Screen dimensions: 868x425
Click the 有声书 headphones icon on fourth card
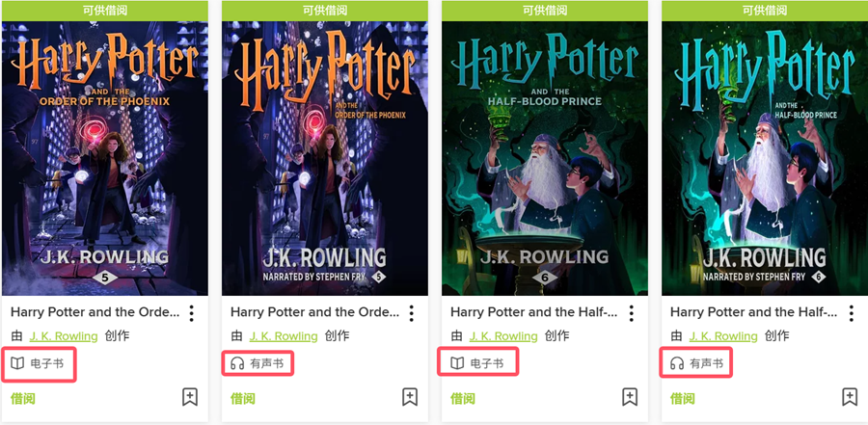coord(677,363)
